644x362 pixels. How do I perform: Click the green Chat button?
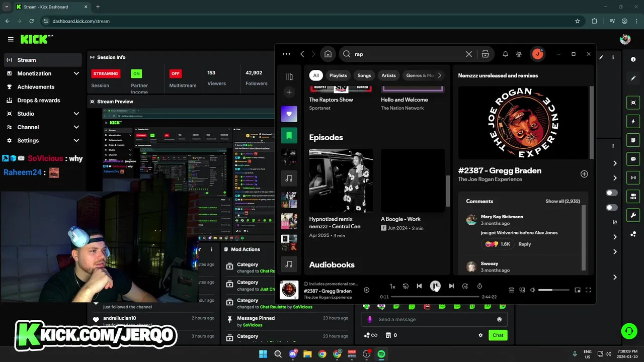click(x=498, y=335)
